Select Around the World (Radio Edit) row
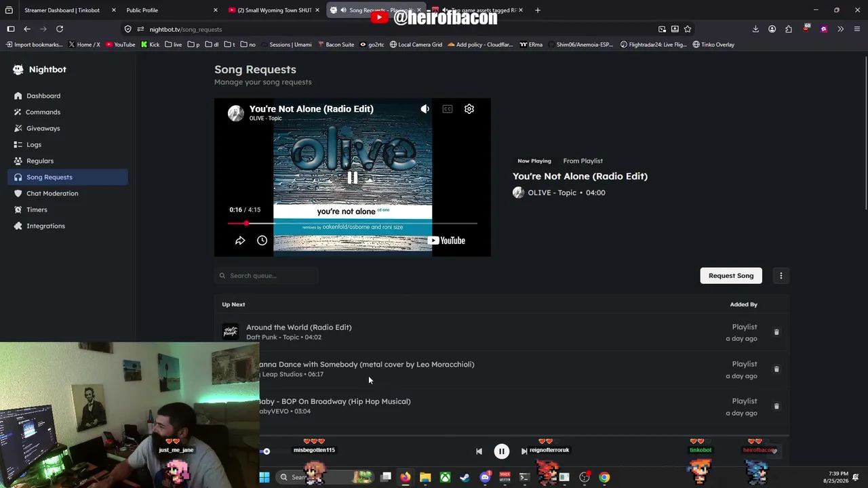The image size is (868, 488). tap(502, 332)
